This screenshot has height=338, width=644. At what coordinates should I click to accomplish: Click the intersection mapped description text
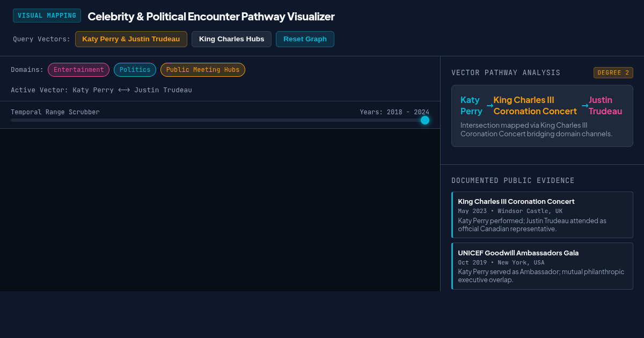point(537,129)
